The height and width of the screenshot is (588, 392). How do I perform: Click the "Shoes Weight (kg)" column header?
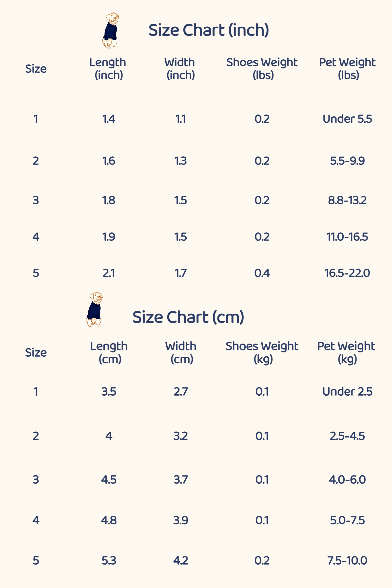tap(262, 353)
